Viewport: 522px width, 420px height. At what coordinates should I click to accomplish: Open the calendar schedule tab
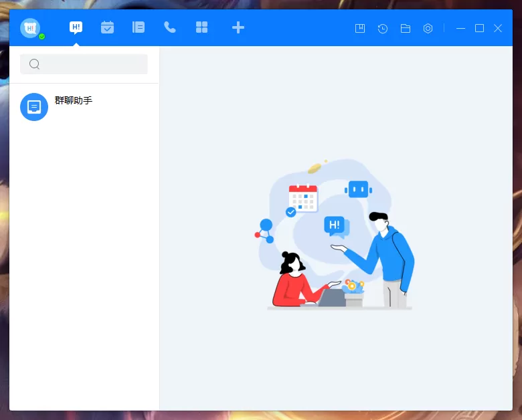click(x=107, y=27)
